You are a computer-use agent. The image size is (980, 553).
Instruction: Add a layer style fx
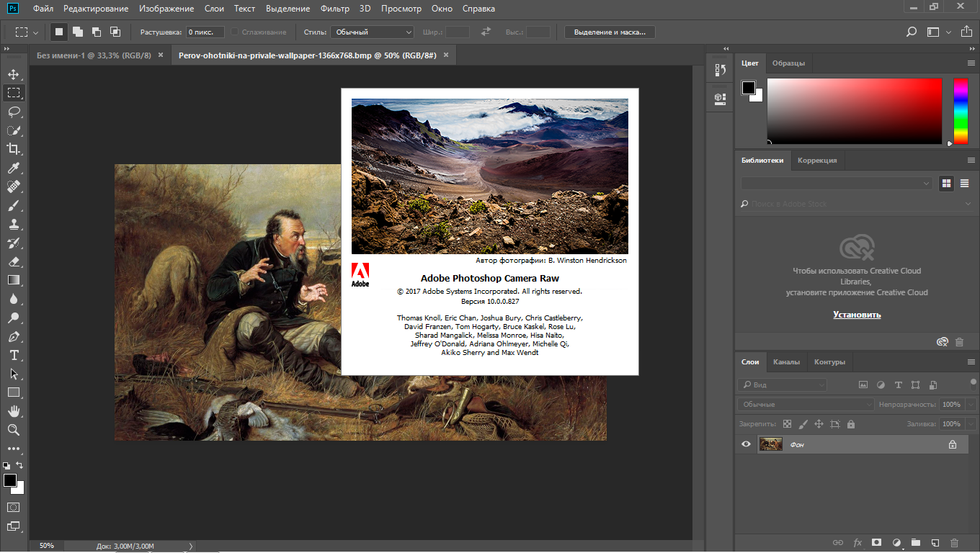857,542
